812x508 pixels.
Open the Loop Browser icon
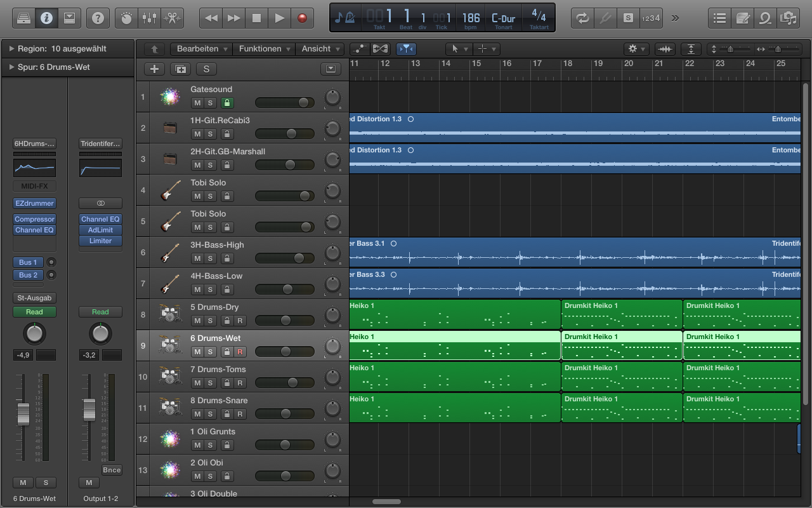click(765, 18)
